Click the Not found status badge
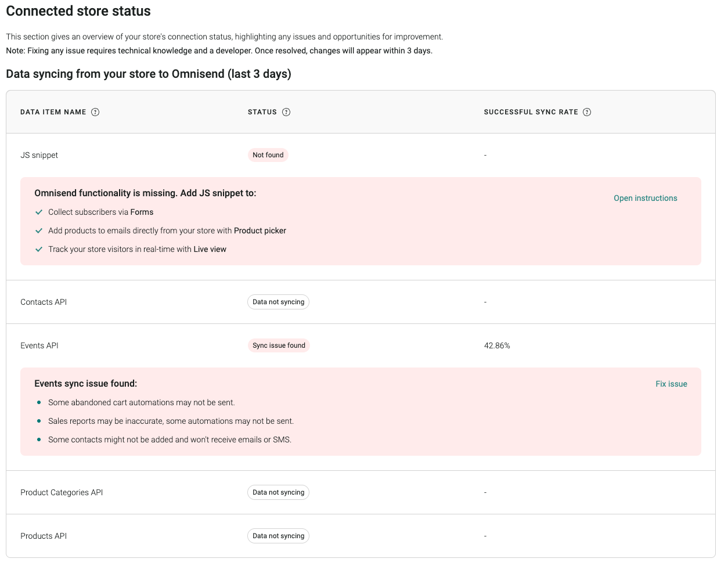 (268, 155)
